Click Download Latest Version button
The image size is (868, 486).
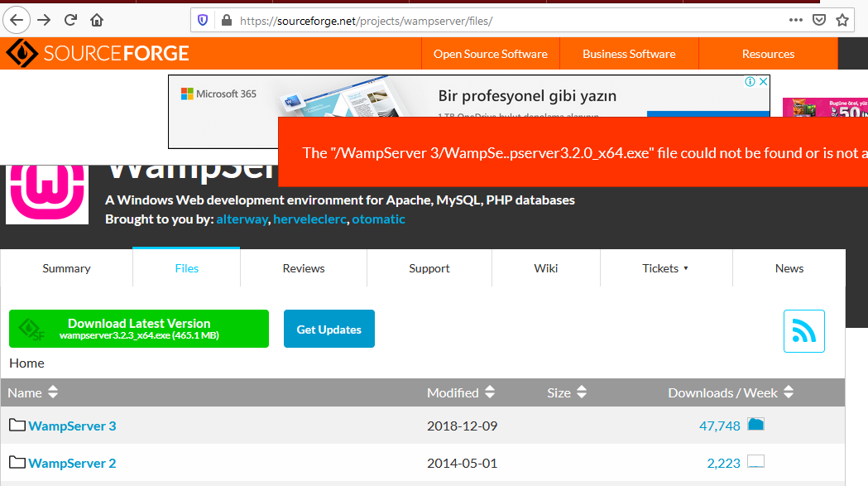coord(139,329)
